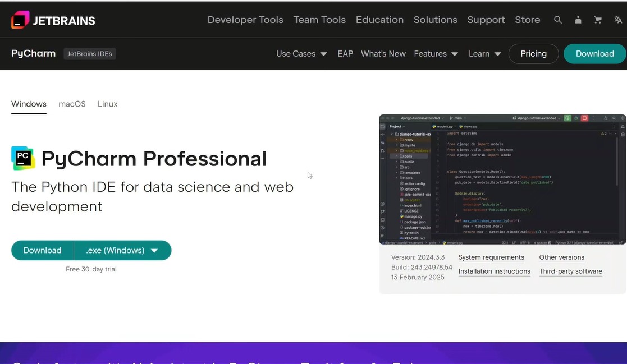
Task: Click the JetBrains logo
Action: pyautogui.click(x=53, y=20)
